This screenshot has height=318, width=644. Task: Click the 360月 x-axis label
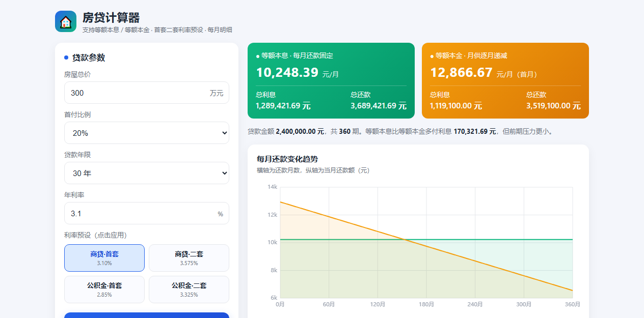coord(573,304)
